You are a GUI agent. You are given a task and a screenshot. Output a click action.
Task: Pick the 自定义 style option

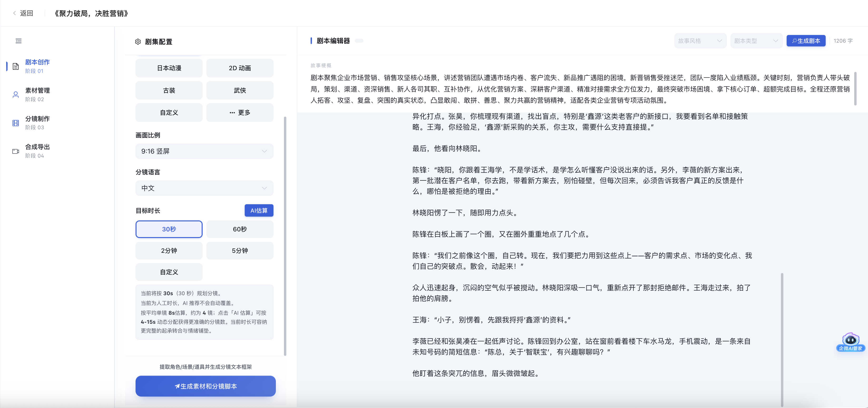click(169, 112)
